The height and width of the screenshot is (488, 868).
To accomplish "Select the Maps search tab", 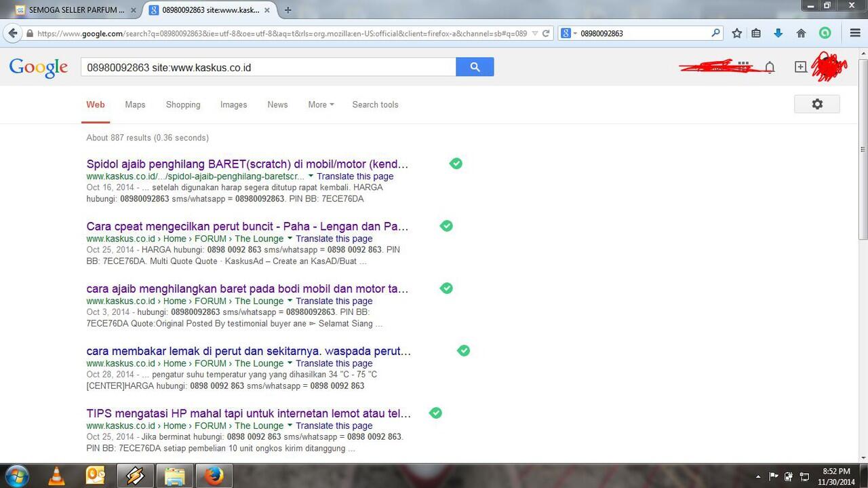I will point(135,105).
